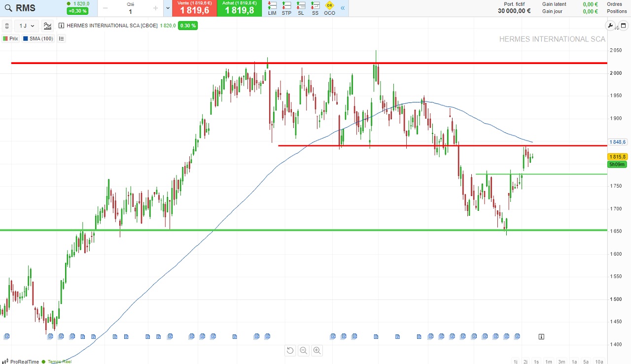This screenshot has width=631, height=364.
Task: Set chart range to 3m
Action: click(x=561, y=362)
